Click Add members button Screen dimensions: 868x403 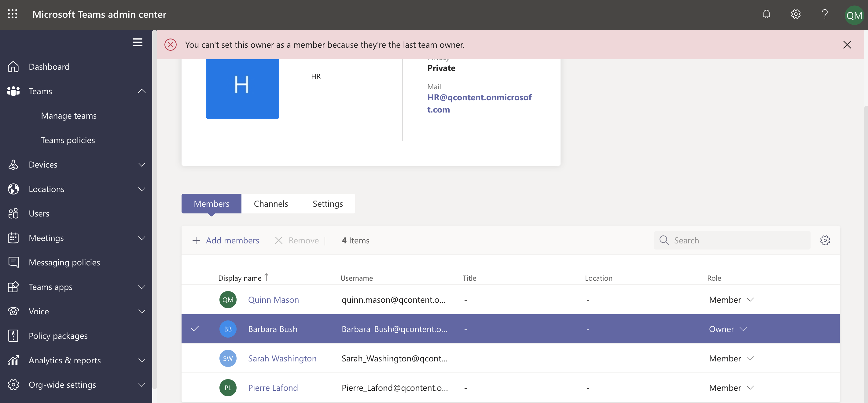tap(225, 240)
